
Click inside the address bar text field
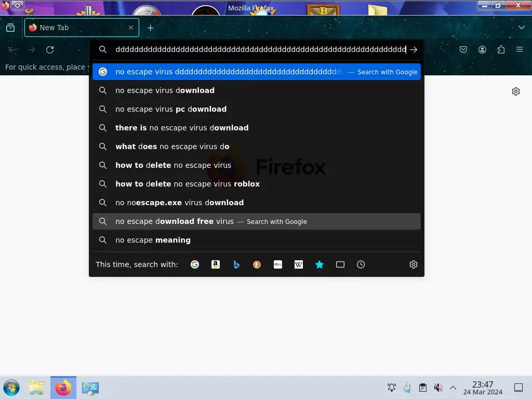pos(261,50)
